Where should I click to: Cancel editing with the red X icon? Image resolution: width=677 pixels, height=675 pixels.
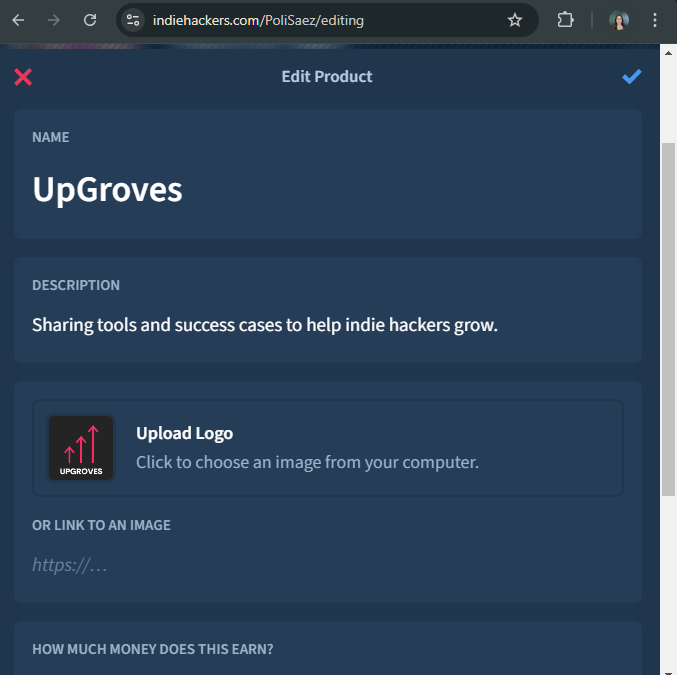(x=23, y=77)
